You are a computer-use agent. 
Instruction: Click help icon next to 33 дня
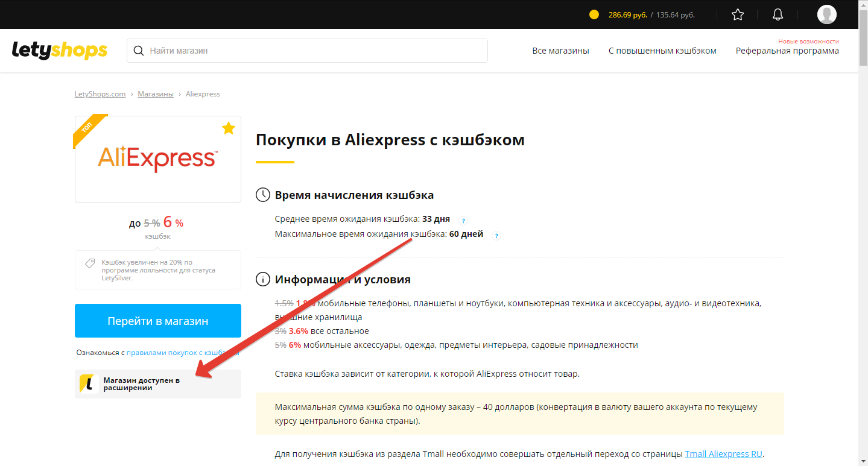click(x=463, y=221)
